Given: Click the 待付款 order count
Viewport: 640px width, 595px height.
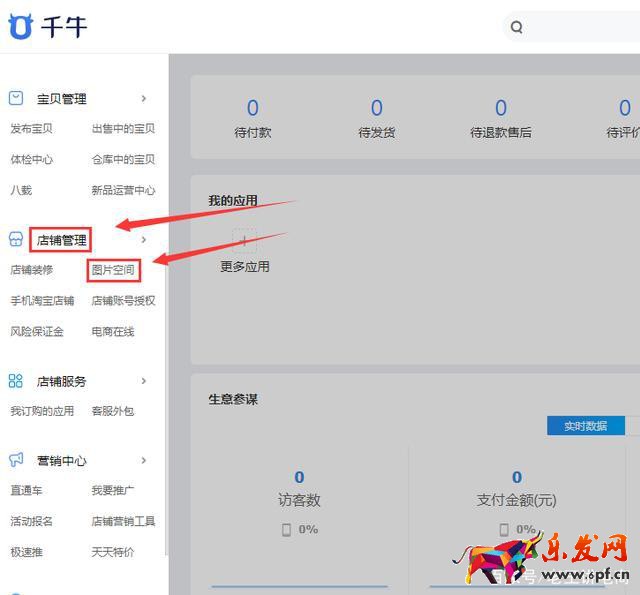Looking at the screenshot, I should coord(252,108).
